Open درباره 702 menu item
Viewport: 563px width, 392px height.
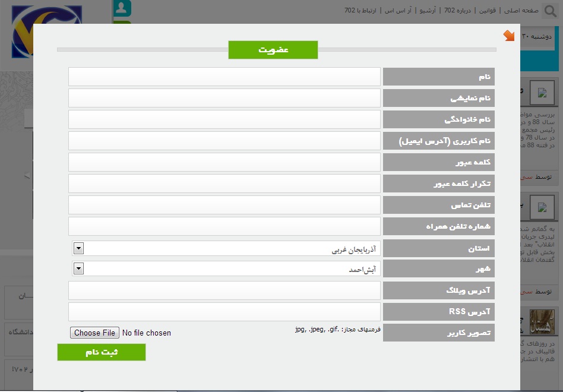[x=457, y=11]
